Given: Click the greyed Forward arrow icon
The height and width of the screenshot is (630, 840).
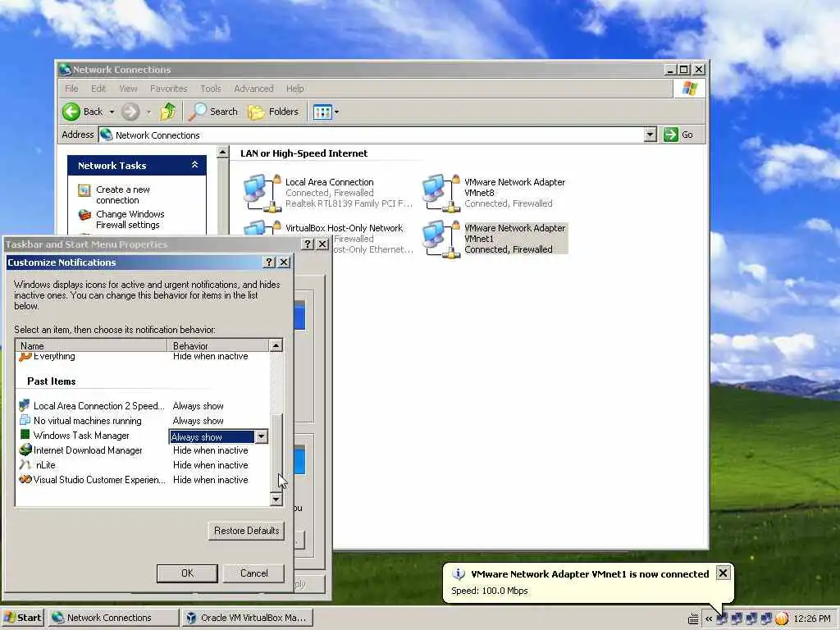Looking at the screenshot, I should pyautogui.click(x=130, y=112).
